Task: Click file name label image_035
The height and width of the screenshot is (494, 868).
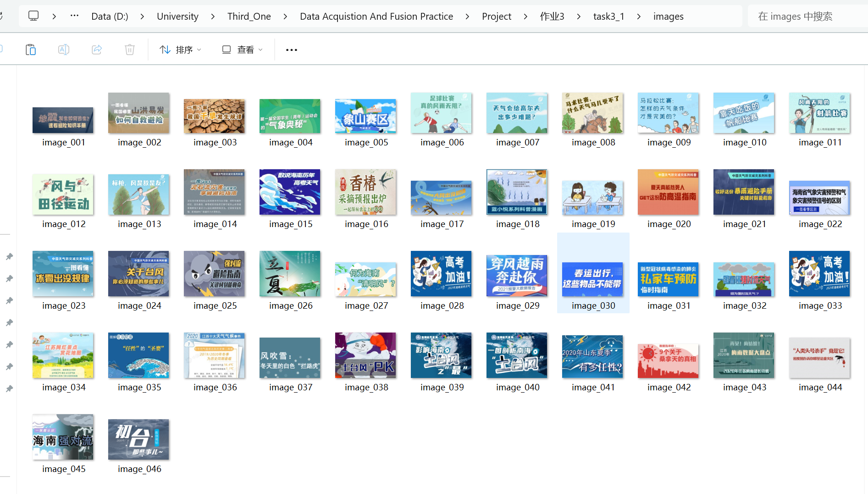Action: point(139,388)
